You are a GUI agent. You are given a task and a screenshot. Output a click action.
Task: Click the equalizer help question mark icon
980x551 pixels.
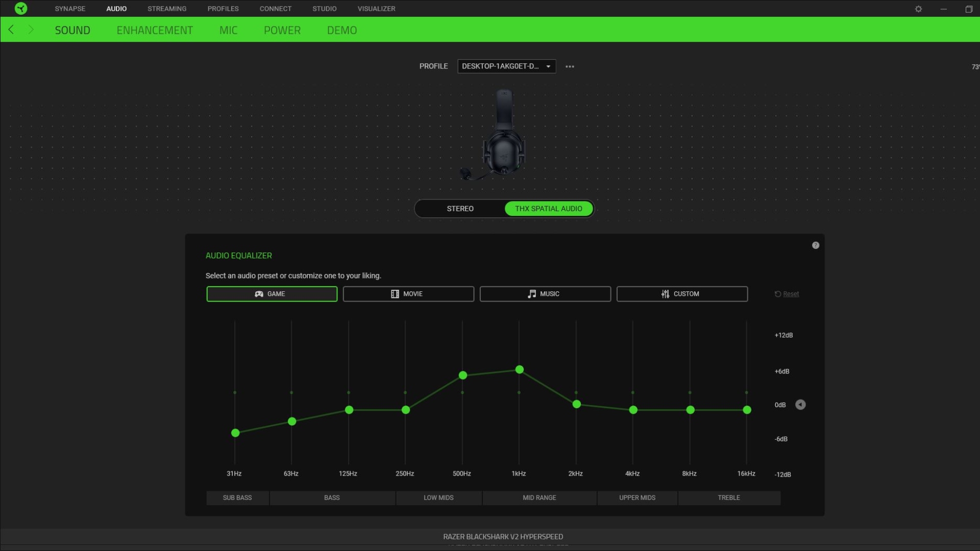[x=816, y=245]
